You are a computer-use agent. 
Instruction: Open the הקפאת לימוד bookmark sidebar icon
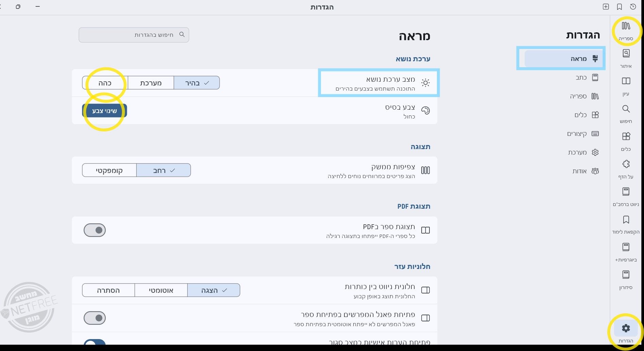click(626, 225)
